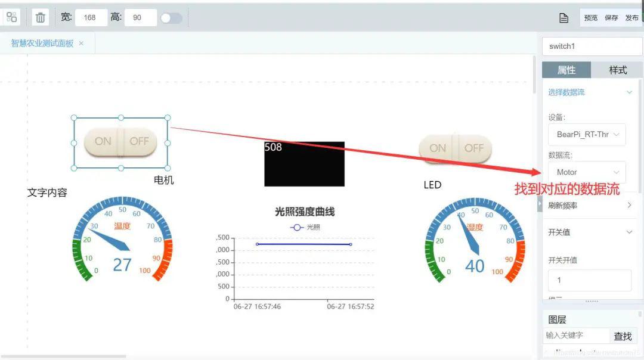Toggle the switch next to height field
The image size is (644, 360).
point(171,18)
